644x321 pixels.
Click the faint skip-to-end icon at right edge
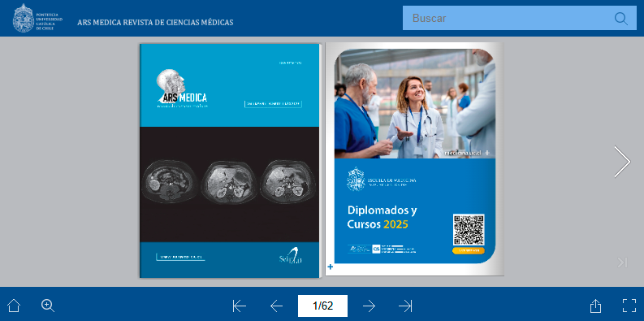tap(623, 262)
